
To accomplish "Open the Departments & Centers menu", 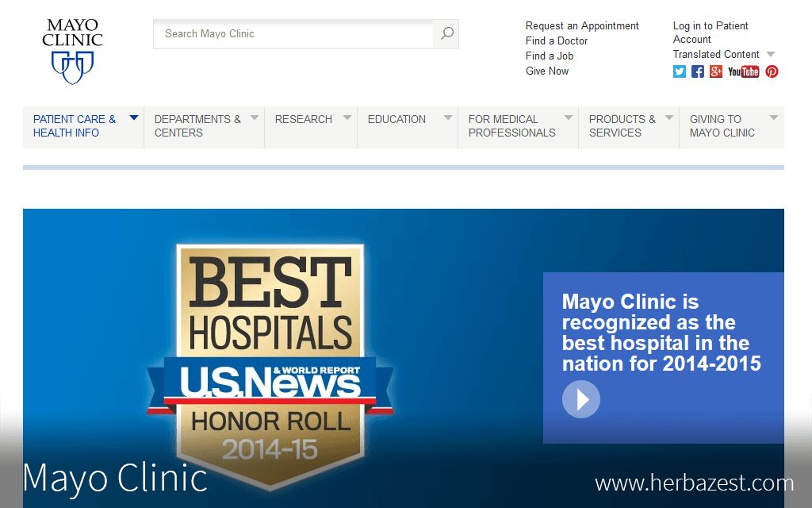I will click(197, 126).
